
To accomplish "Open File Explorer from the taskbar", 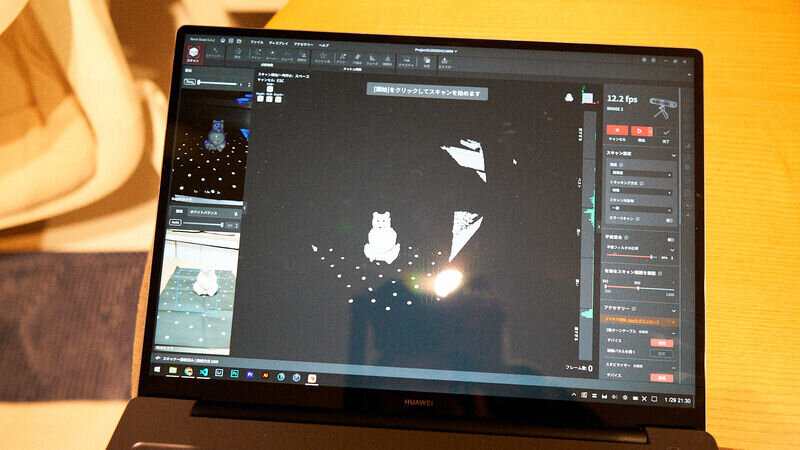I will [x=172, y=370].
